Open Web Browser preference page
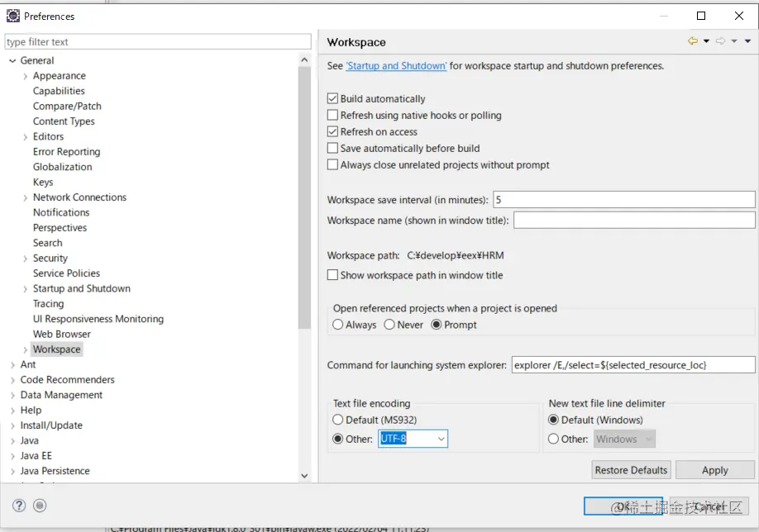 [61, 335]
